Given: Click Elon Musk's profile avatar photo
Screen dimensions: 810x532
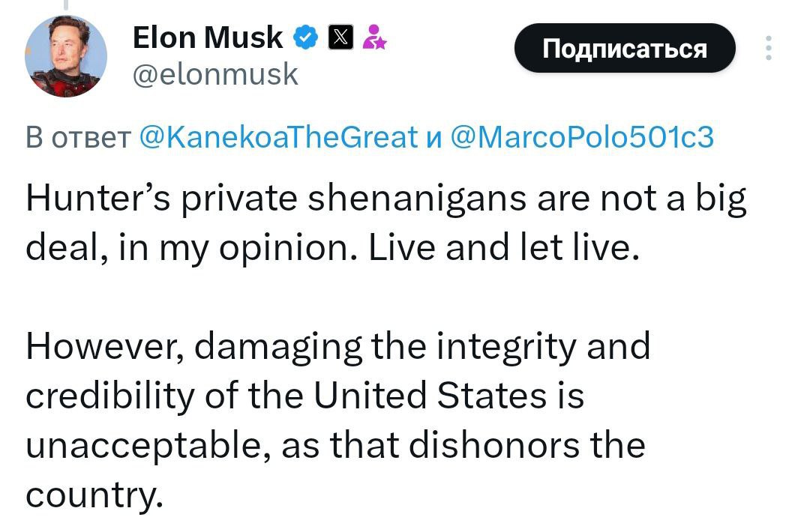Looking at the screenshot, I should coord(66,55).
